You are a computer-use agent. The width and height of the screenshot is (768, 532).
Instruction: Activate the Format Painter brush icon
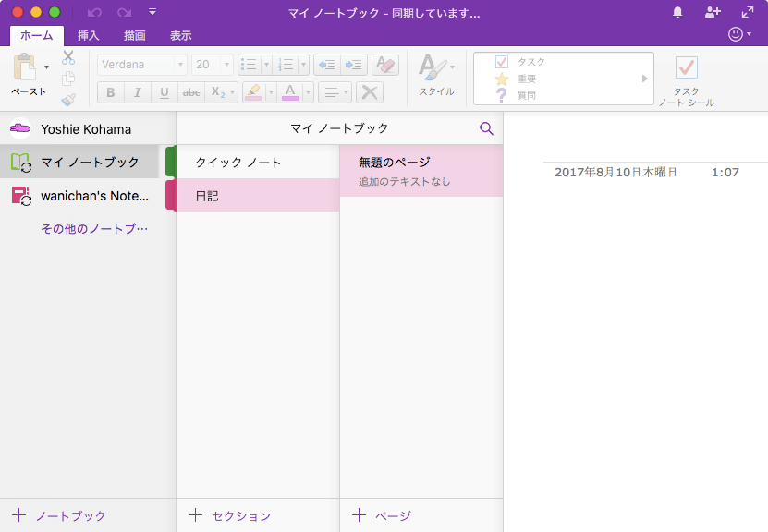click(67, 100)
